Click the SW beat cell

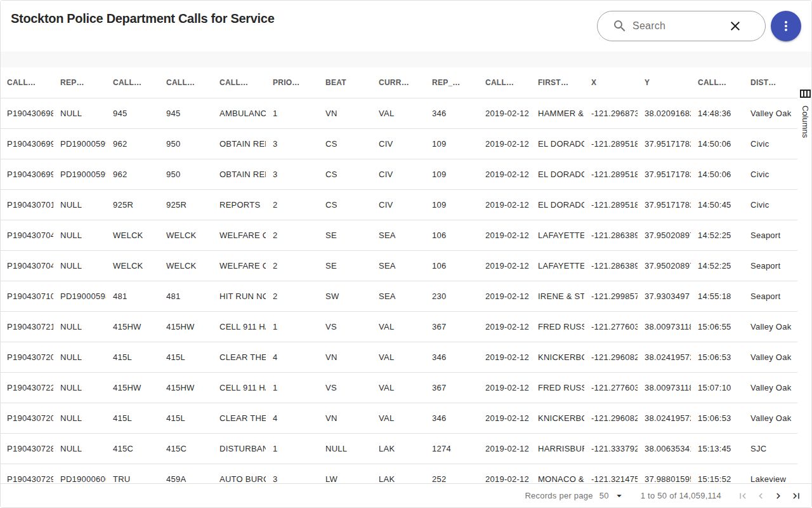coord(332,297)
